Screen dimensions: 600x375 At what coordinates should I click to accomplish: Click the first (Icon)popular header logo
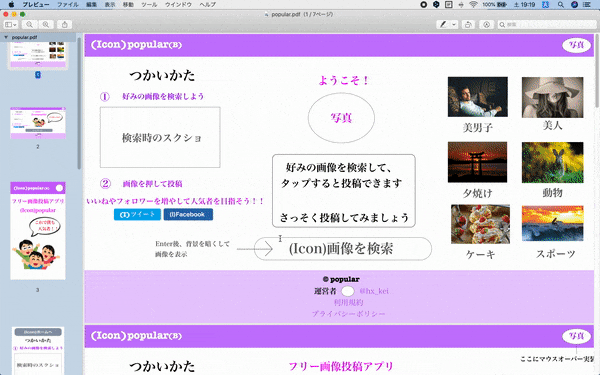point(136,45)
